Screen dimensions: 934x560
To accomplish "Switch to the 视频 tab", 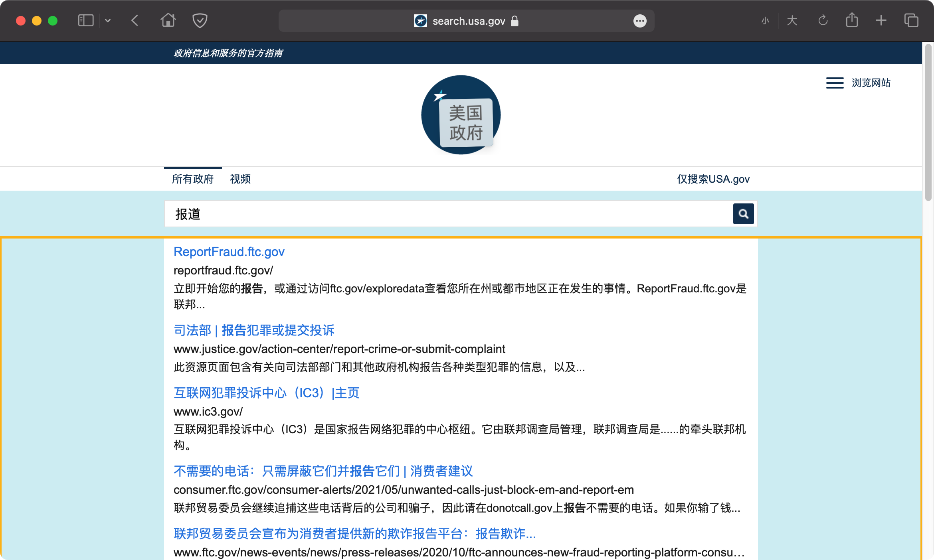I will pos(240,179).
